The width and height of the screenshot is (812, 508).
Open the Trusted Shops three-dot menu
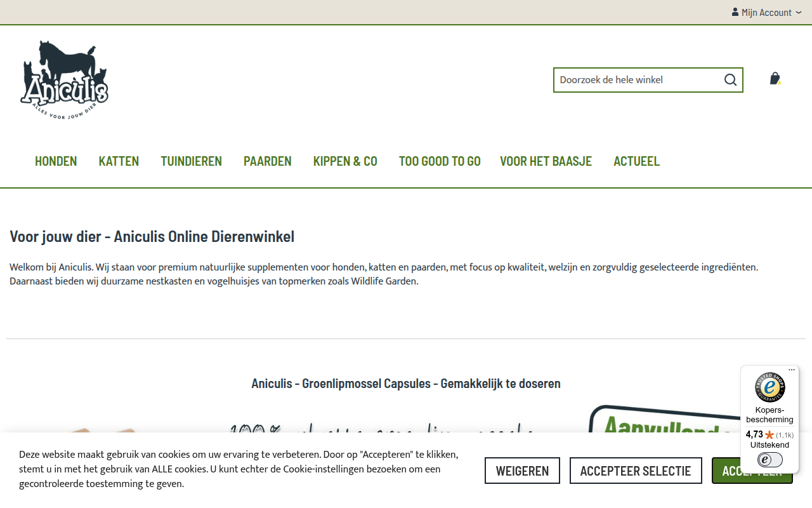(x=792, y=370)
